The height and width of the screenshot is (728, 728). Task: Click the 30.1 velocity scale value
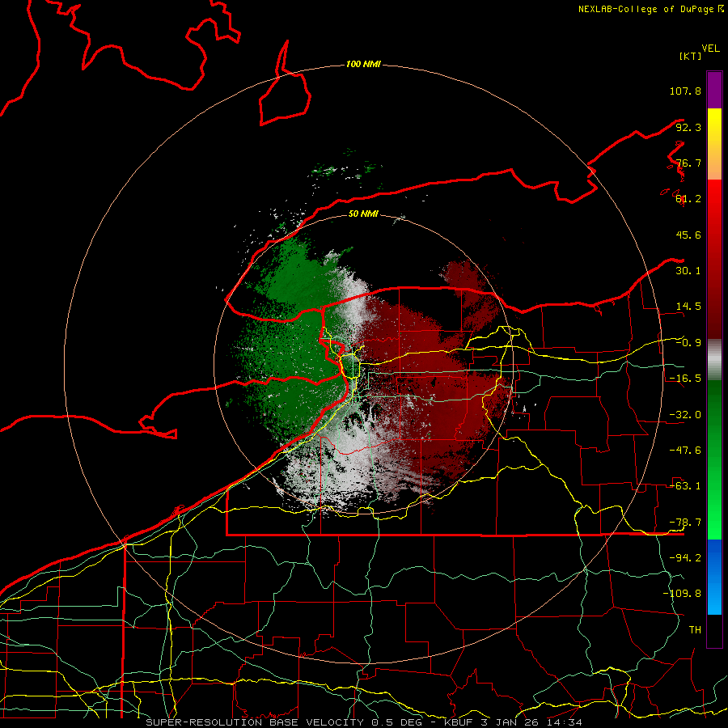(x=688, y=271)
